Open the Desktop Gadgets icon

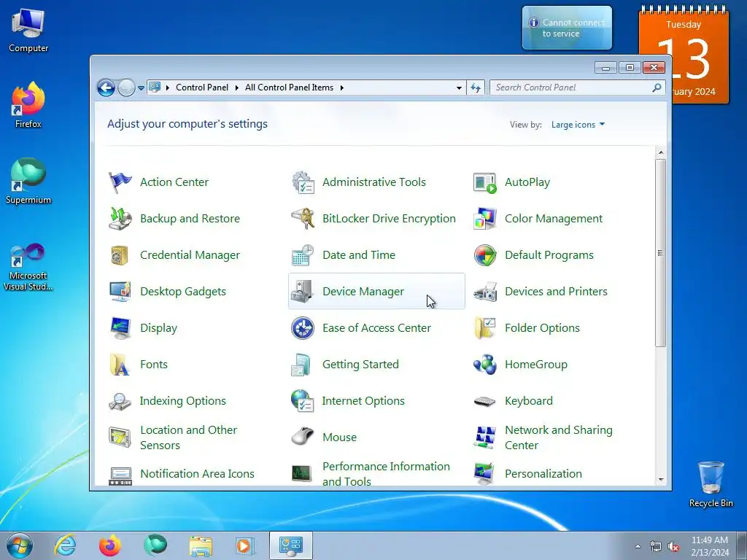coord(120,292)
